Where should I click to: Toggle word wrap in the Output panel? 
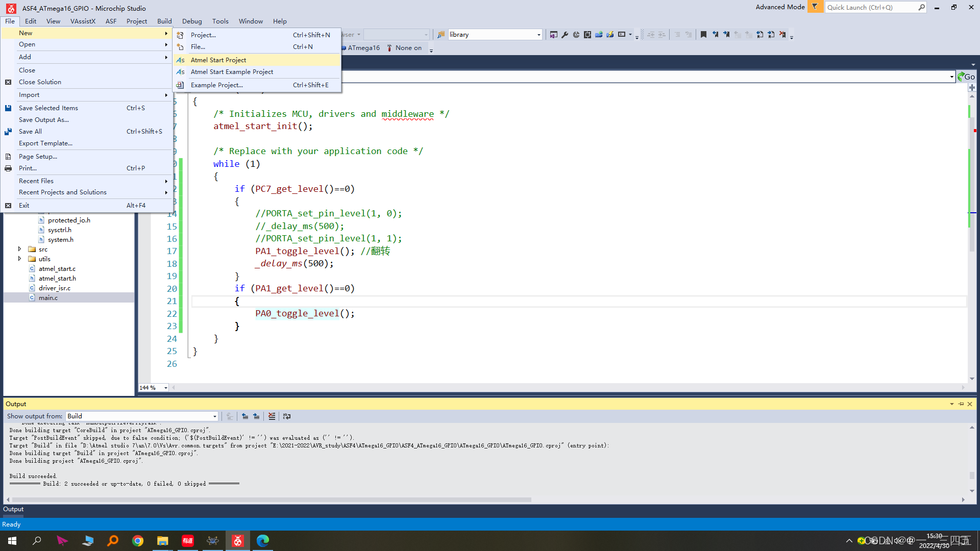[x=287, y=416]
